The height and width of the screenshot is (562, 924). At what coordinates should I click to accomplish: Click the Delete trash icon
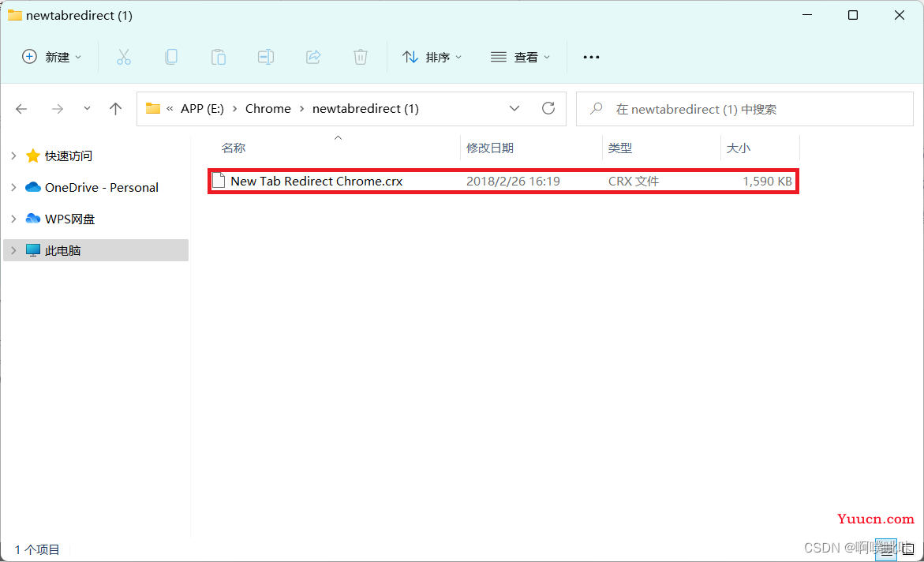pos(361,57)
